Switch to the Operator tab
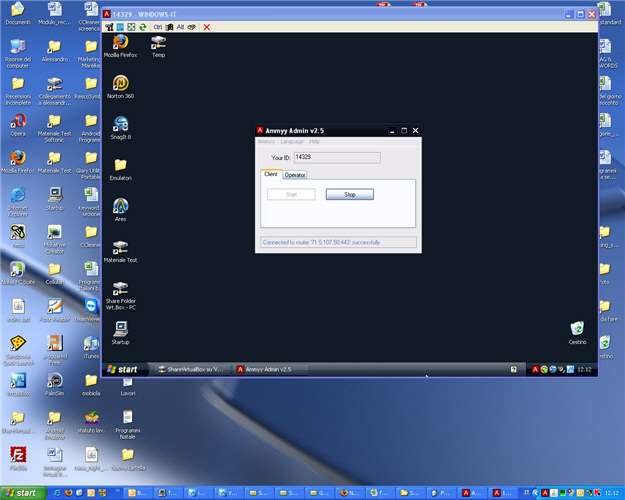This screenshot has height=500, width=625. click(x=295, y=175)
